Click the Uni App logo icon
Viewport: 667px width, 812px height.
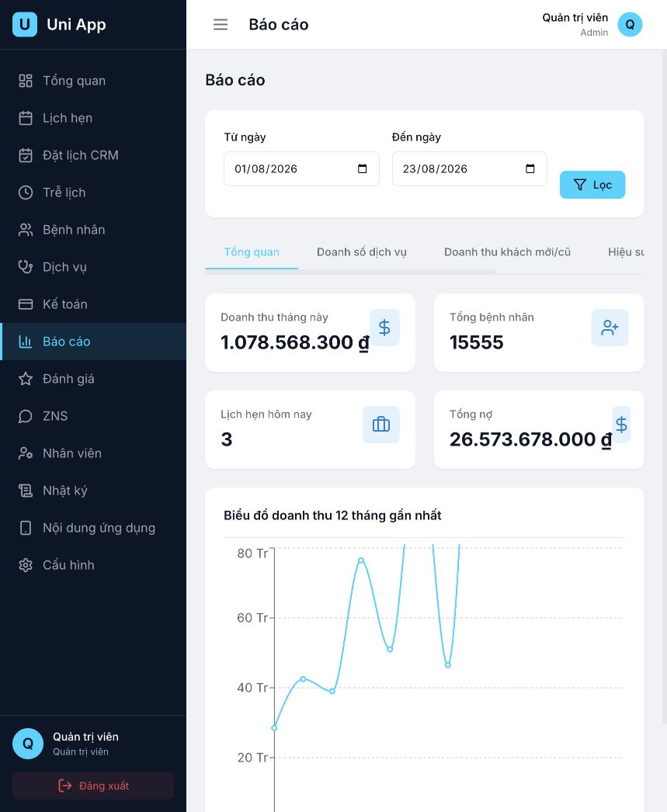24,24
